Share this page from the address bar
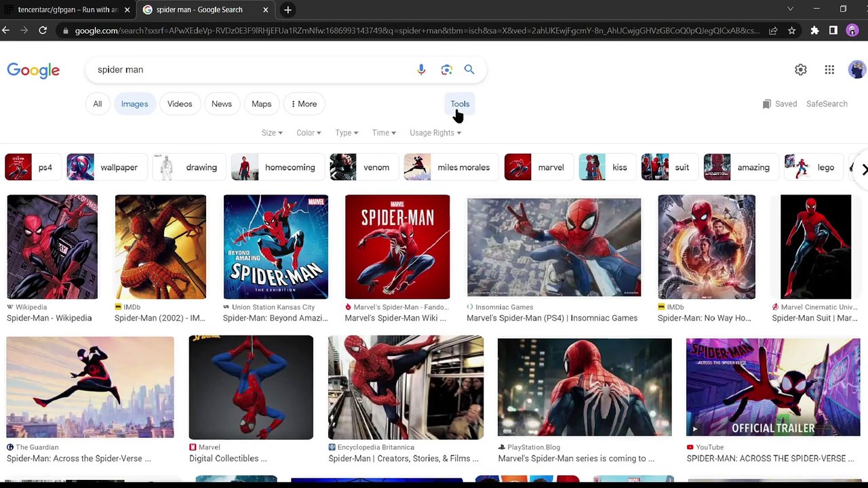This screenshot has width=868, height=488. (x=773, y=30)
